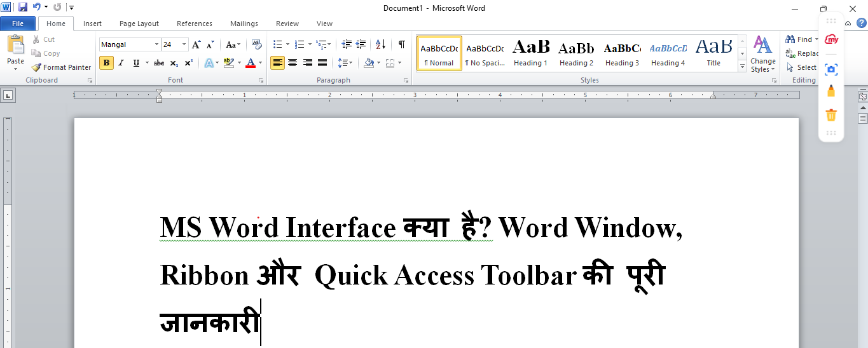Click the Change Styles button

pos(762,55)
